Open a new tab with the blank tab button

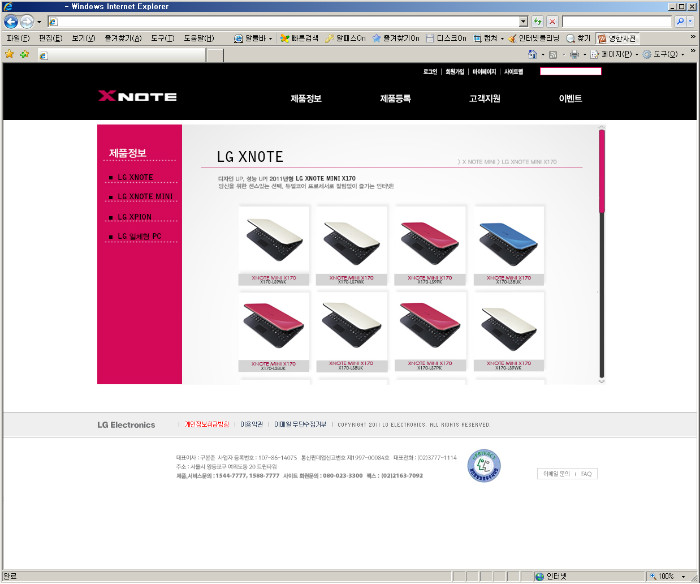pos(215,55)
